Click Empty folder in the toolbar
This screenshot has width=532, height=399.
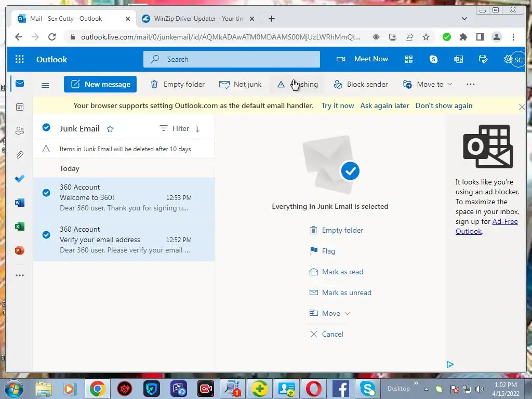[x=178, y=84]
